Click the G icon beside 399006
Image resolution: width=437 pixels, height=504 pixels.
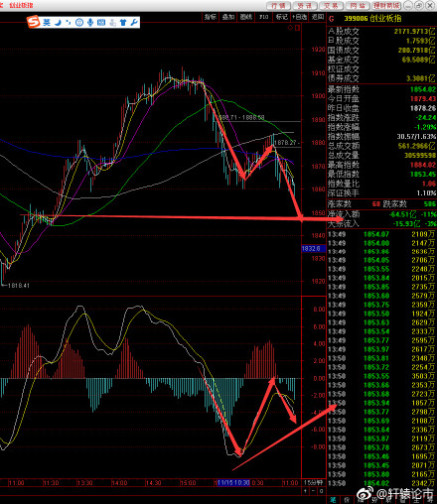[332, 19]
